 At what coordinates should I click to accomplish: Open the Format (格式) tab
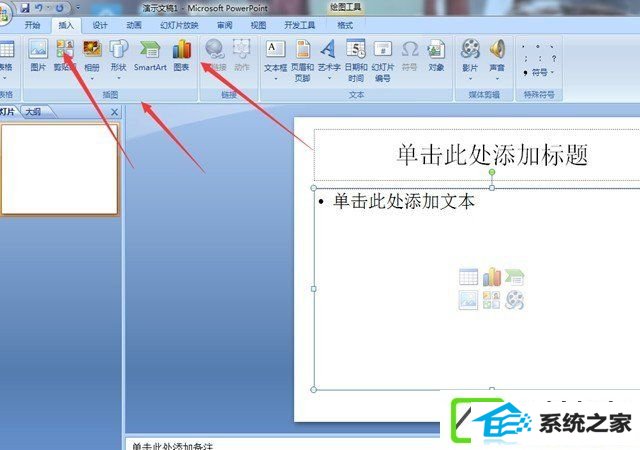pos(345,25)
